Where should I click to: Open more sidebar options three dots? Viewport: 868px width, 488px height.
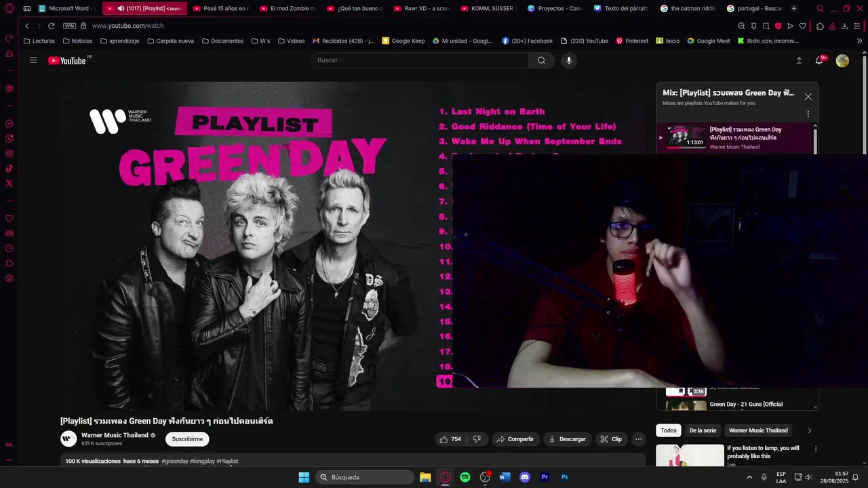[9, 460]
